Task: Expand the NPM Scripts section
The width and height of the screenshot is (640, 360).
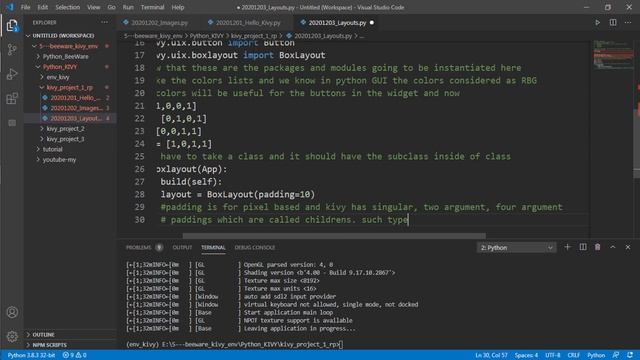Action: pyautogui.click(x=70, y=345)
